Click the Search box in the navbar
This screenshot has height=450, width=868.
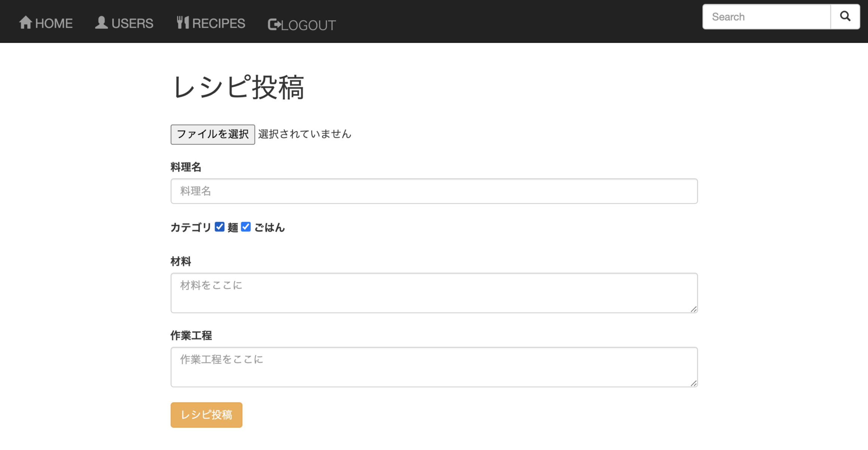pyautogui.click(x=766, y=16)
